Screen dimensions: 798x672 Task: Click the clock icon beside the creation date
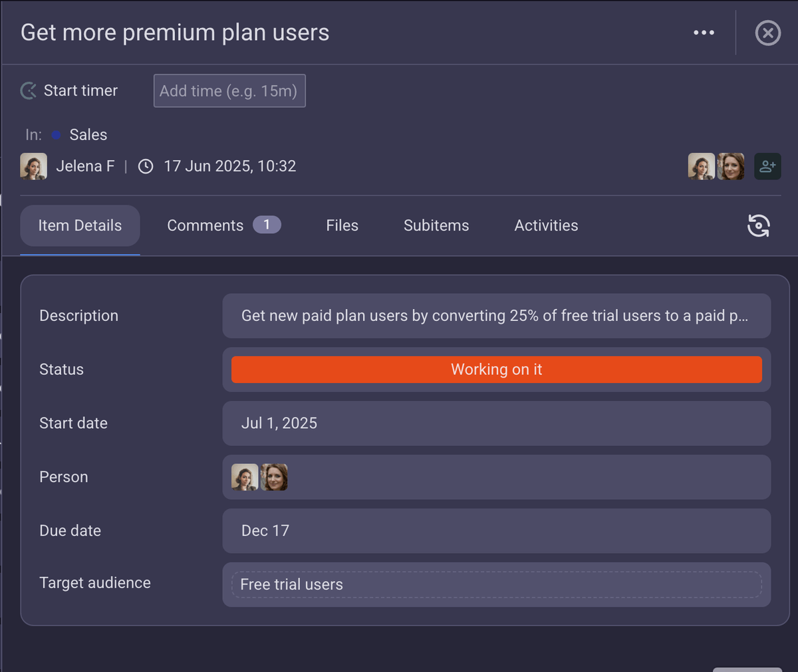point(146,166)
